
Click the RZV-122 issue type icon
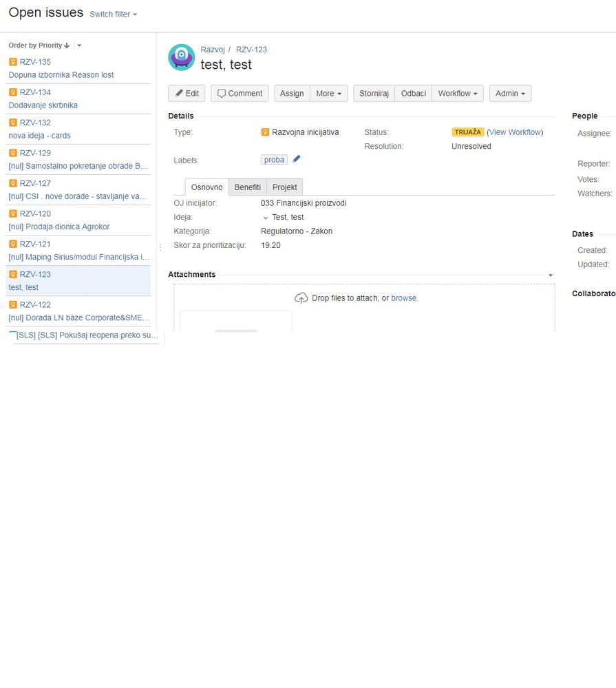13,304
